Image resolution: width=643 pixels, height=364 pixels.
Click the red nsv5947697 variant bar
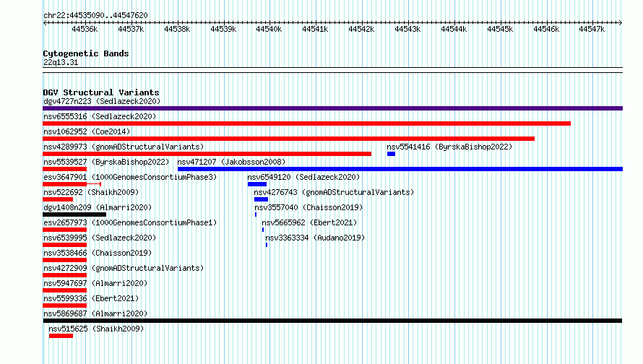pyautogui.click(x=65, y=290)
